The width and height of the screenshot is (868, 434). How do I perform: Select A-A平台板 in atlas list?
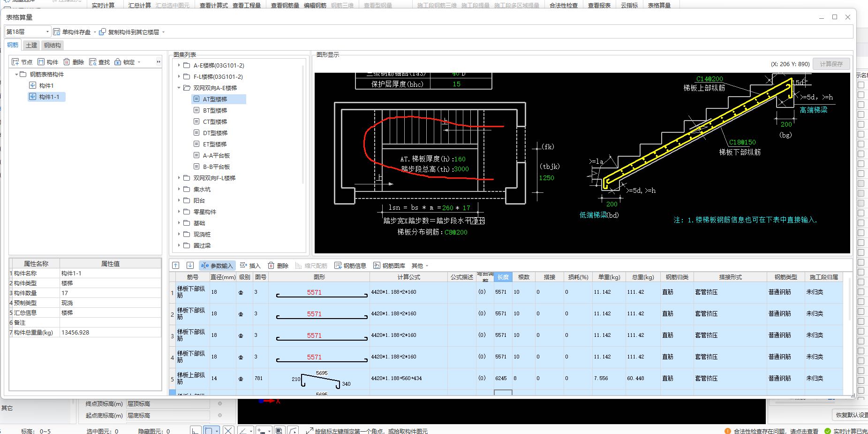(x=216, y=155)
